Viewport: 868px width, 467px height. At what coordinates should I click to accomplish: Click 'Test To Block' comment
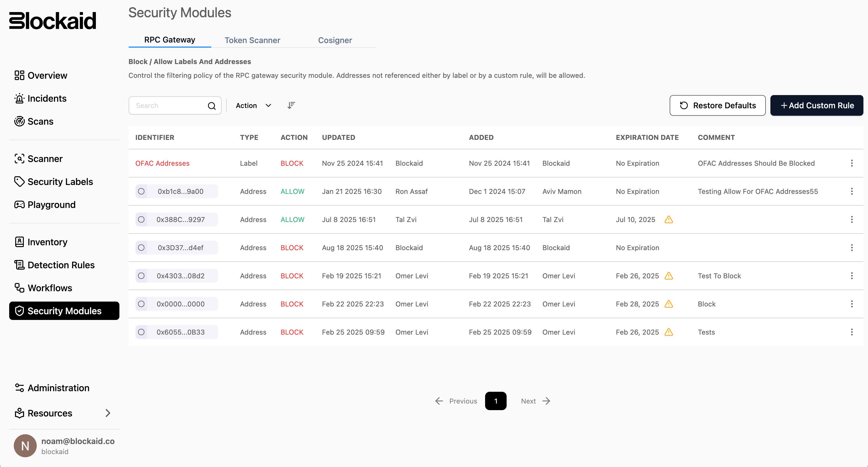pos(719,276)
